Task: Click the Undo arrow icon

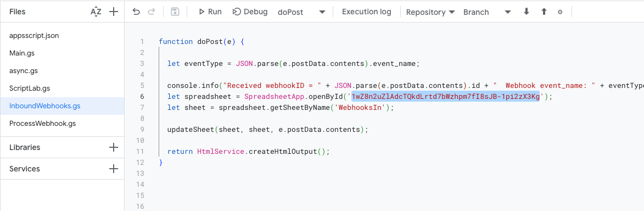Action: (x=136, y=12)
